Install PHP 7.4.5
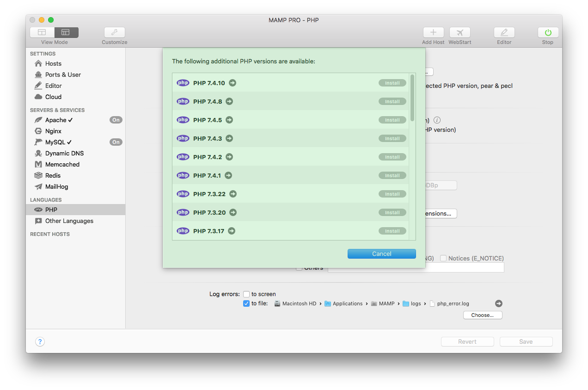 [x=392, y=120]
